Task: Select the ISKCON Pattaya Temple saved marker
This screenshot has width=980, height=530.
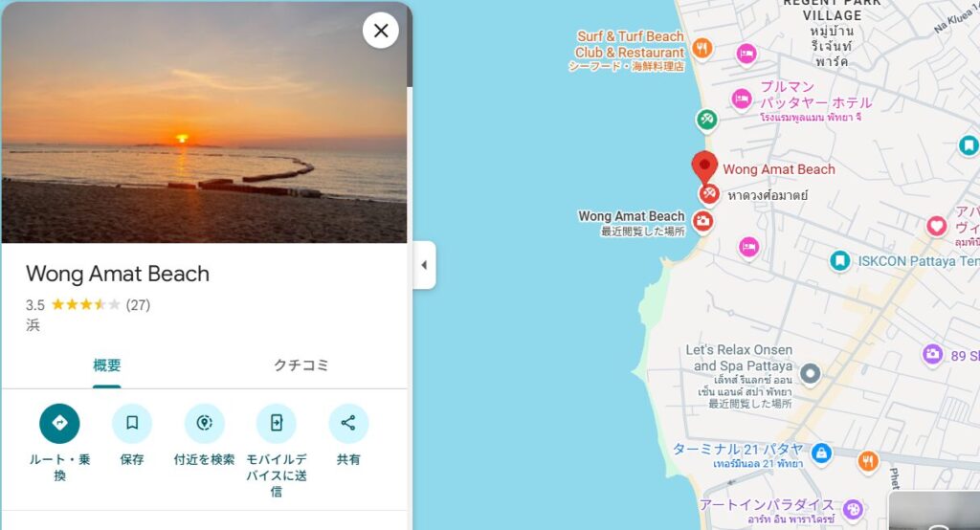Action: (x=839, y=260)
